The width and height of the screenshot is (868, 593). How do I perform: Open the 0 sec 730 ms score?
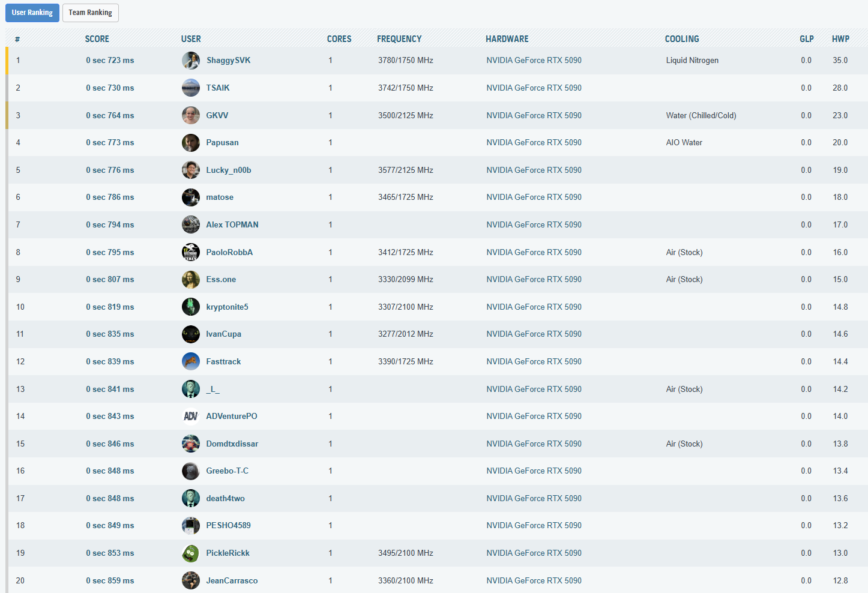pos(110,88)
